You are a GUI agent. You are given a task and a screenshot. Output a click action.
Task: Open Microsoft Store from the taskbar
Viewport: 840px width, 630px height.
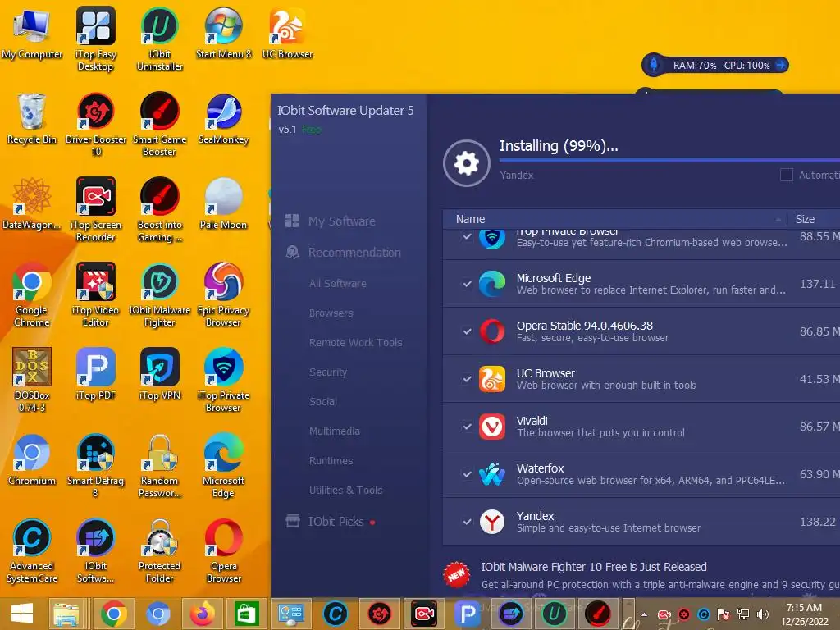pos(246,614)
